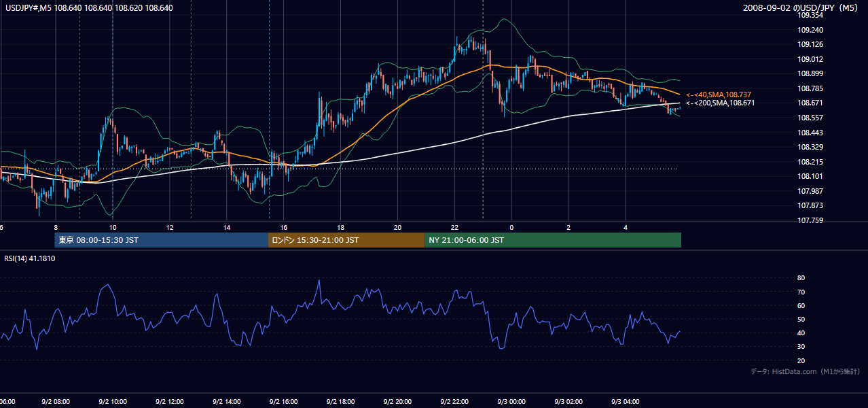Click the 9/2 20:00 time axis label
This screenshot has width=868, height=408.
click(x=397, y=402)
